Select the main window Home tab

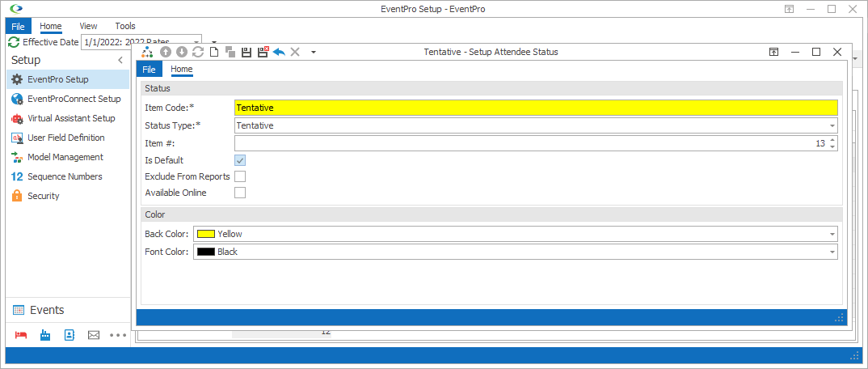coord(50,26)
